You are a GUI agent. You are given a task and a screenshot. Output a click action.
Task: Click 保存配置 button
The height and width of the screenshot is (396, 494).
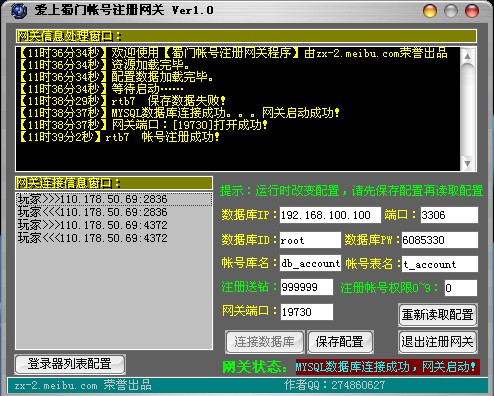tap(340, 342)
